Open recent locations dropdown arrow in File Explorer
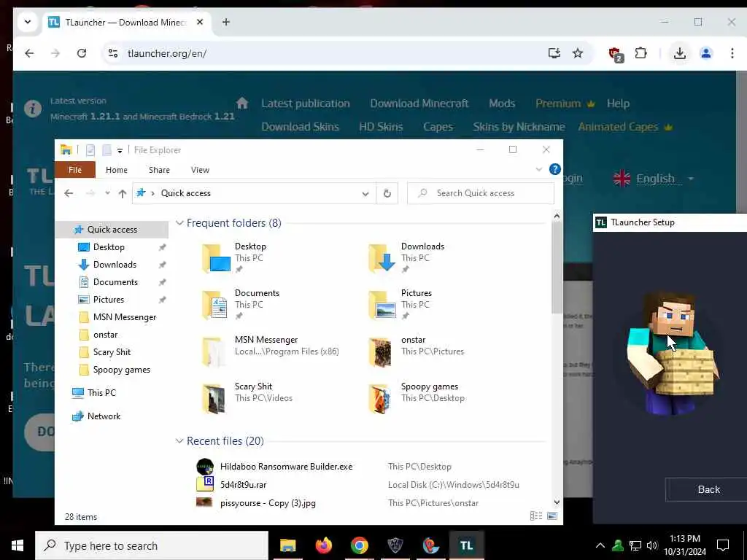The height and width of the screenshot is (560, 747). pyautogui.click(x=108, y=193)
